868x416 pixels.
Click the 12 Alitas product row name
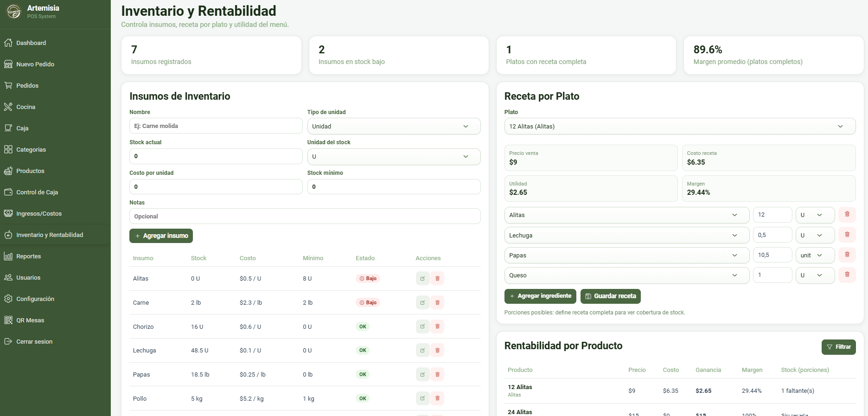click(x=520, y=387)
